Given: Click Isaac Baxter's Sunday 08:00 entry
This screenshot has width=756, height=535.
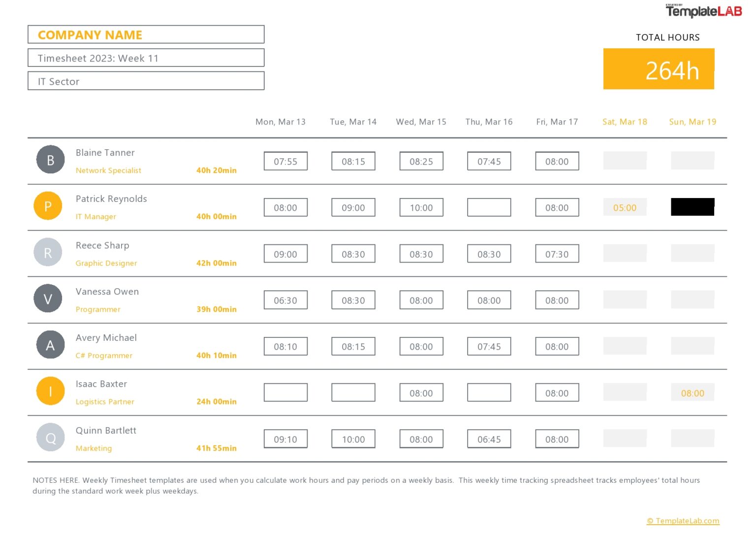Looking at the screenshot, I should tap(693, 393).
